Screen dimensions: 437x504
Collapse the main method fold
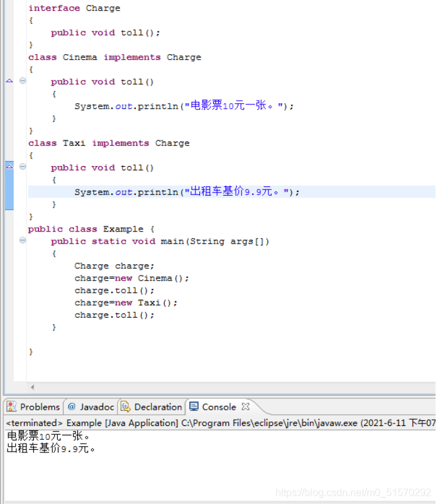23,240
